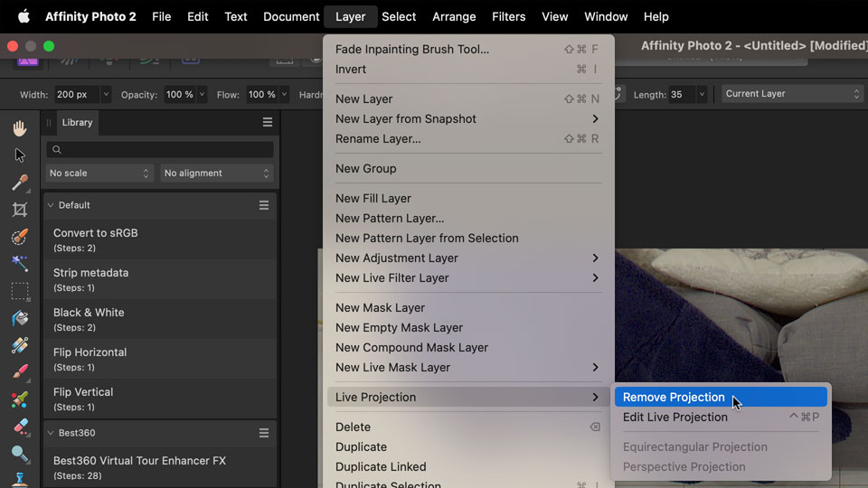Choose New Group menu entry
868x488 pixels.
pos(468,169)
